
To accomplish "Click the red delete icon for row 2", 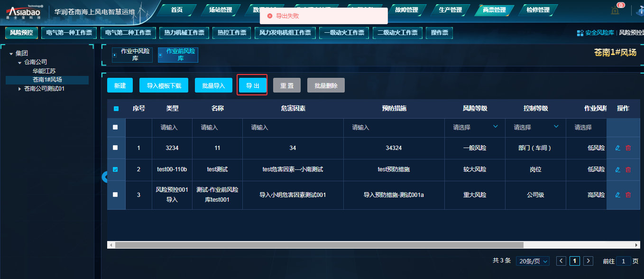I will [628, 170].
